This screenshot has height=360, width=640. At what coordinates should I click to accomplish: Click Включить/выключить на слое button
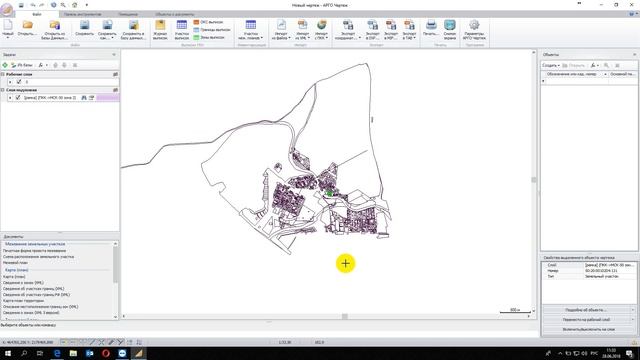click(589, 329)
